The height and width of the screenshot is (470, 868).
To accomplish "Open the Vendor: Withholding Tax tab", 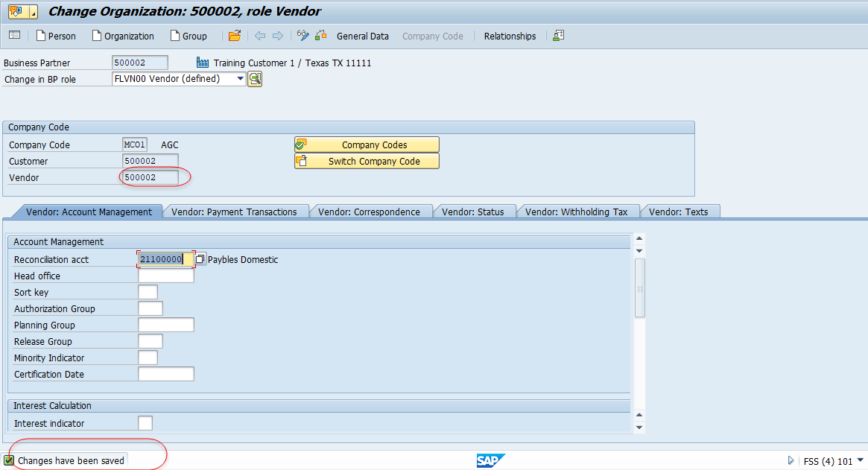I will [580, 212].
